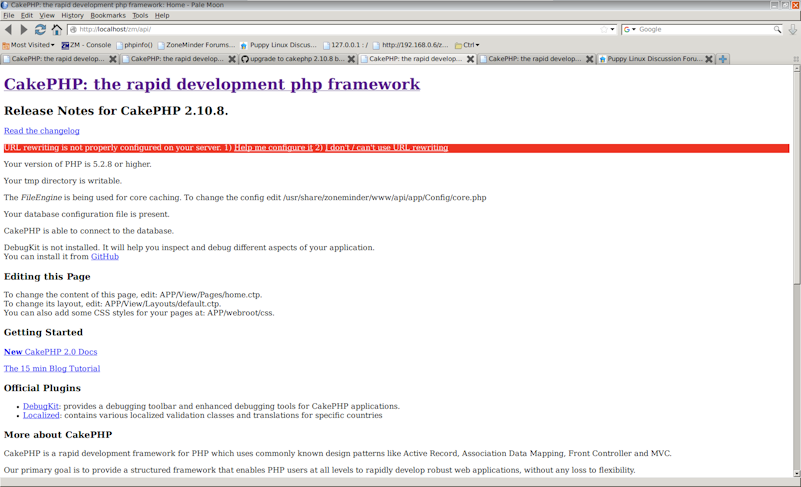Open the search engine selector dropdown

(x=629, y=30)
